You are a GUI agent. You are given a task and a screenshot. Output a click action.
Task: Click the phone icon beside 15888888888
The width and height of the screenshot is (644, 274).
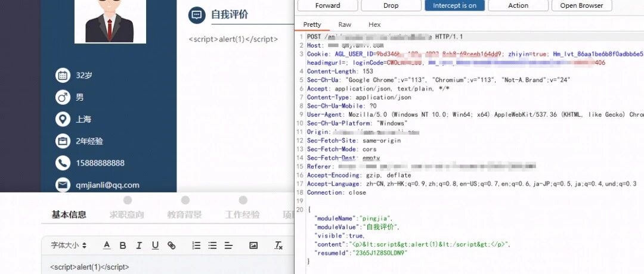click(63, 163)
